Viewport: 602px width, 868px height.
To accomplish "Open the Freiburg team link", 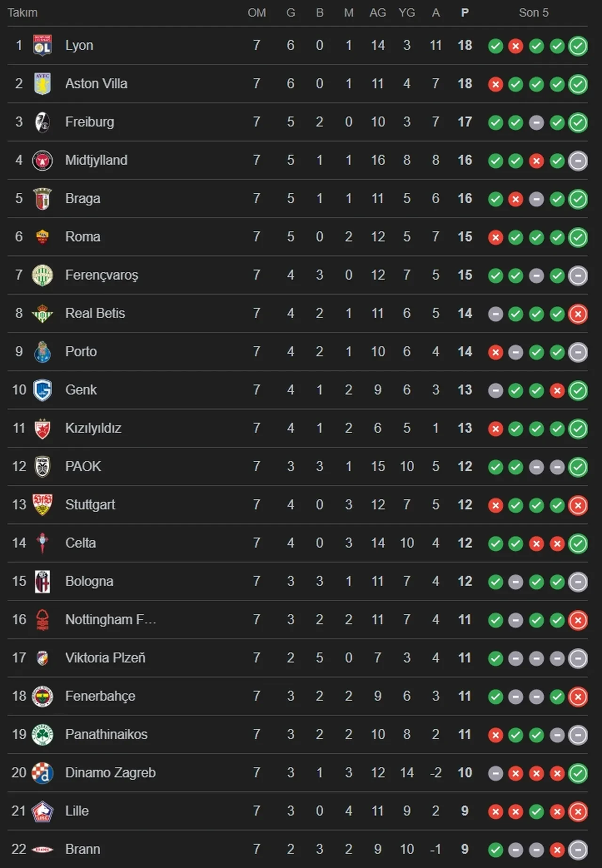I will 89,122.
